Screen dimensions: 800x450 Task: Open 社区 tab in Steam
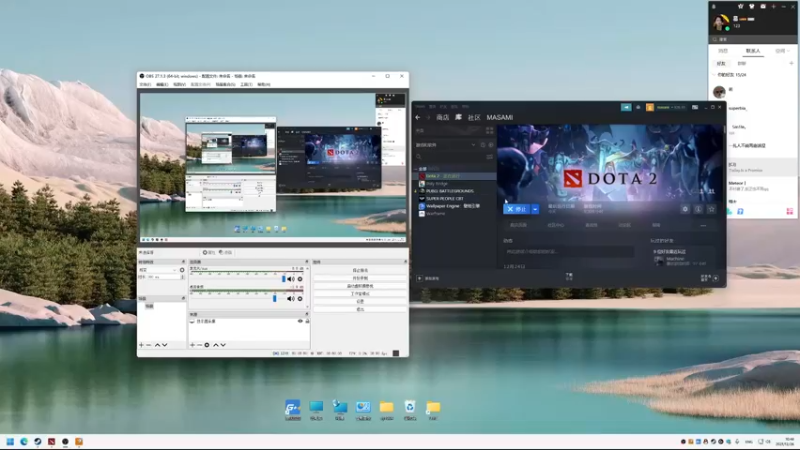pyautogui.click(x=474, y=117)
